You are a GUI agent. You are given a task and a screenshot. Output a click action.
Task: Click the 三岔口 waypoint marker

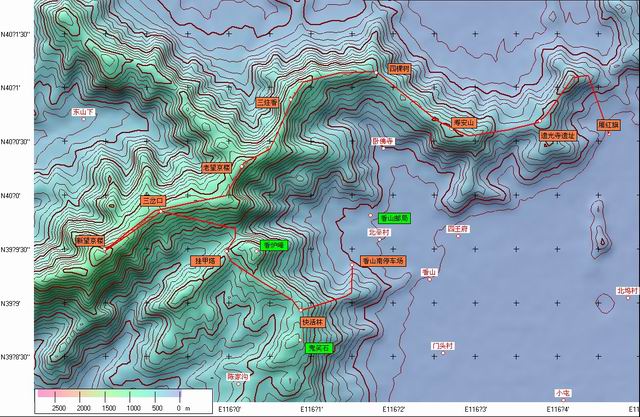tap(153, 200)
